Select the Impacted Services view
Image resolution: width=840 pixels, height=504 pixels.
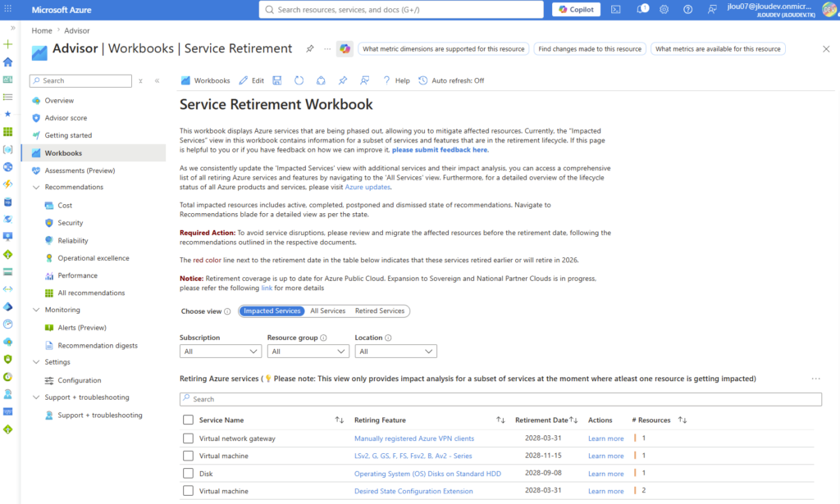272,311
